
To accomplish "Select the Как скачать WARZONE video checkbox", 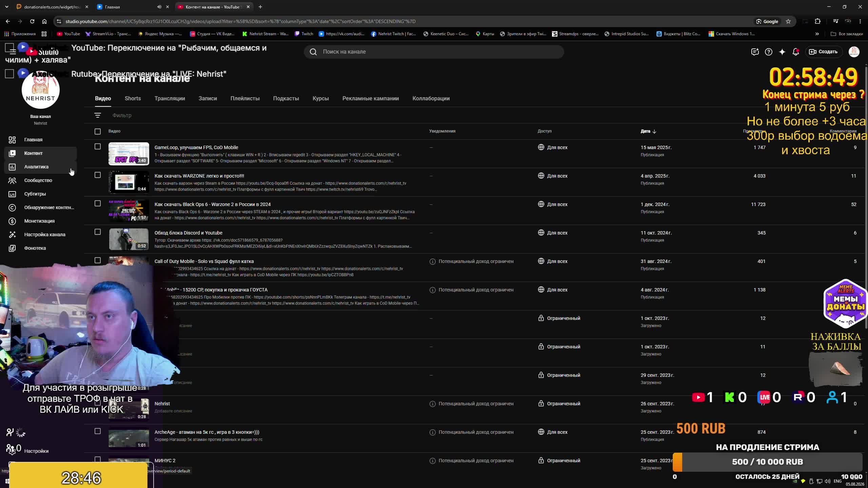I will [98, 175].
